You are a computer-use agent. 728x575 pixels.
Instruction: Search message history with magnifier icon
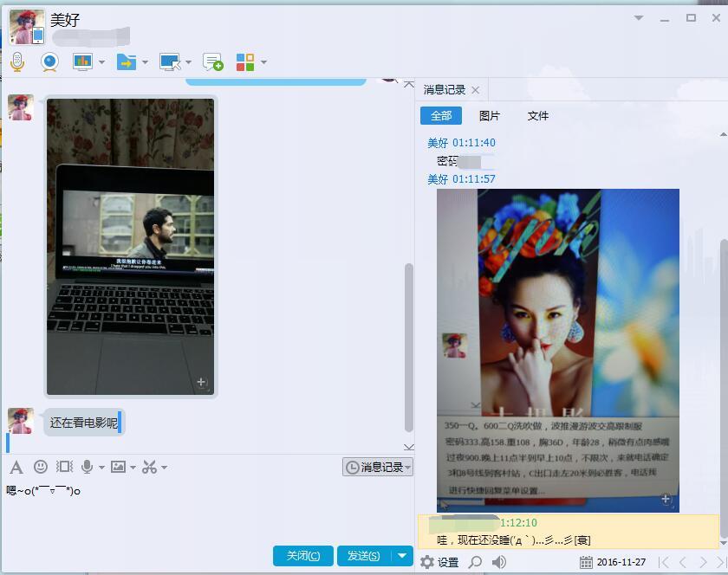pyautogui.click(x=475, y=562)
